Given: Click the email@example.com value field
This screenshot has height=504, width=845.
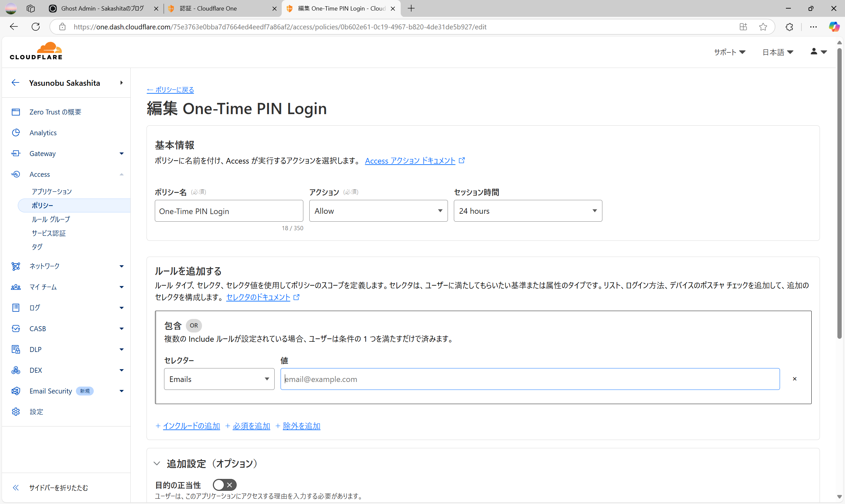Looking at the screenshot, I should point(530,379).
